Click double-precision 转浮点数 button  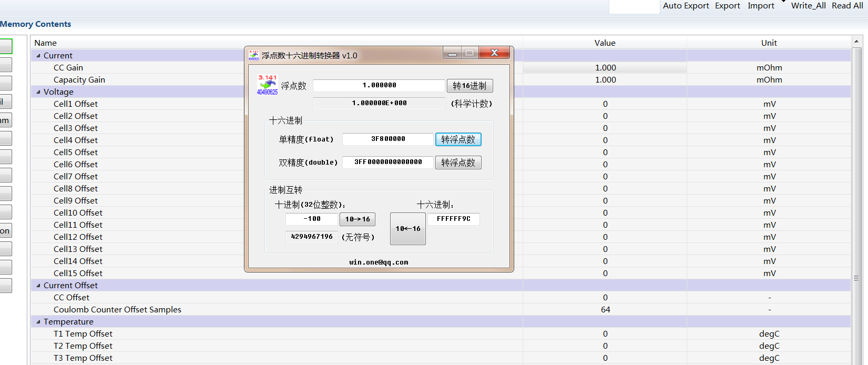[x=458, y=163]
